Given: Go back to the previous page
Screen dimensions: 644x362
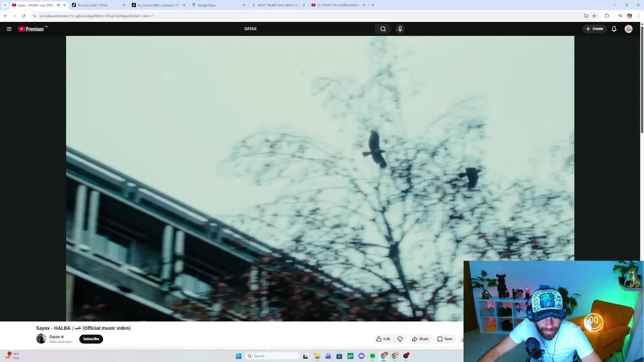Looking at the screenshot, I should coord(6,16).
